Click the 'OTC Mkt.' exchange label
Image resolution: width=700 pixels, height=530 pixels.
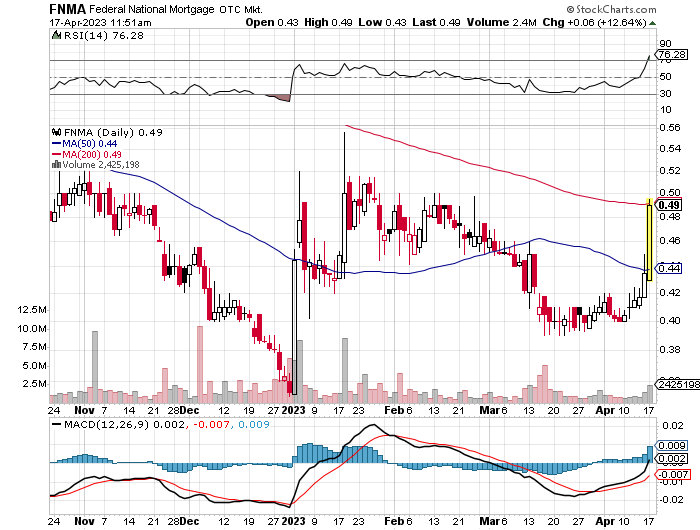(241, 9)
